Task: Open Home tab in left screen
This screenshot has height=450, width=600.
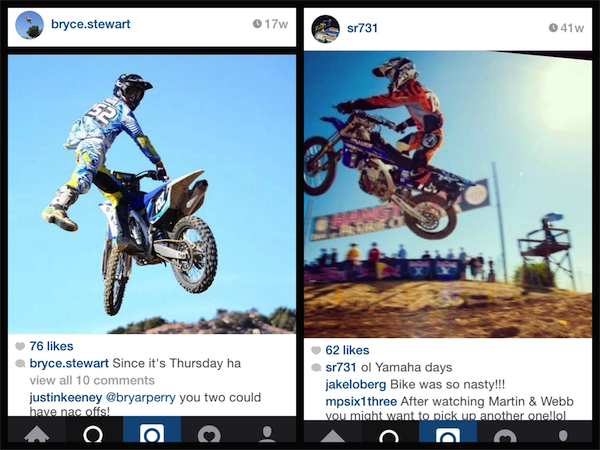Action: (x=37, y=432)
